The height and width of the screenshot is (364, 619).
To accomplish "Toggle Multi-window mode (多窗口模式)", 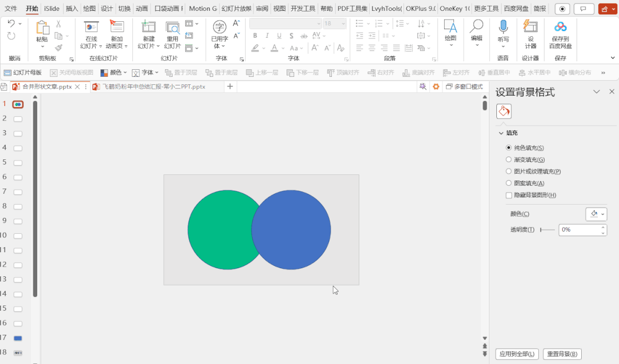I will pos(464,87).
